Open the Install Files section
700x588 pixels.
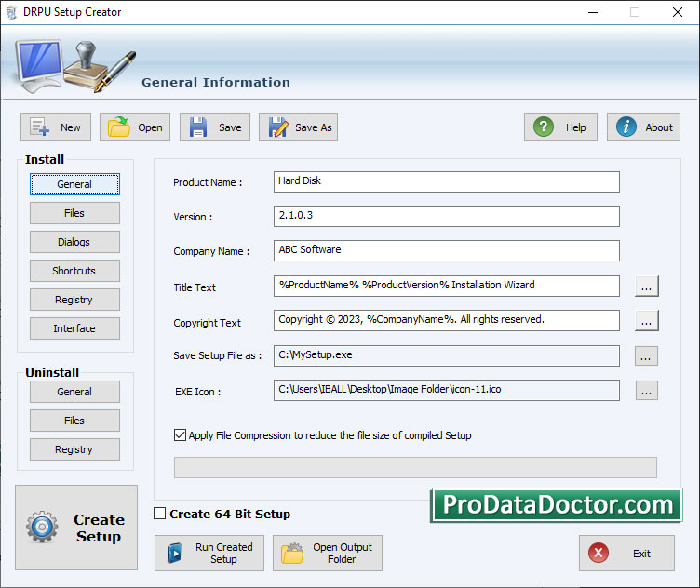[x=74, y=213]
